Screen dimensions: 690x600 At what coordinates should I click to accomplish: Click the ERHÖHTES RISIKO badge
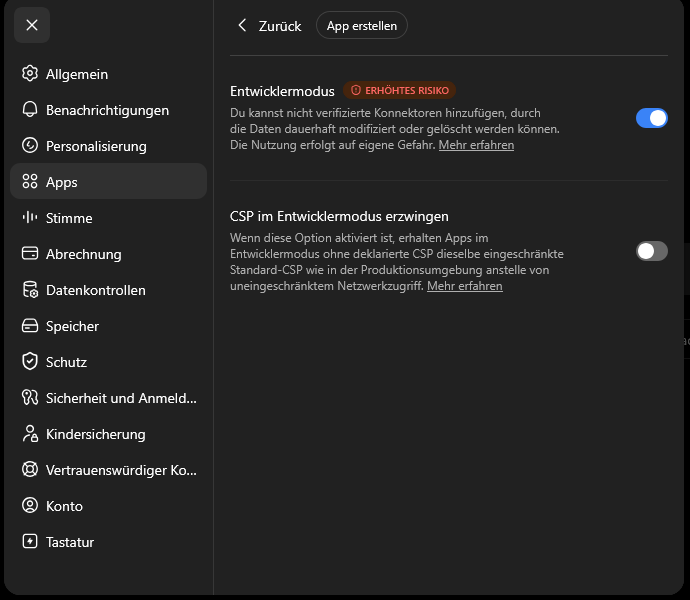400,90
